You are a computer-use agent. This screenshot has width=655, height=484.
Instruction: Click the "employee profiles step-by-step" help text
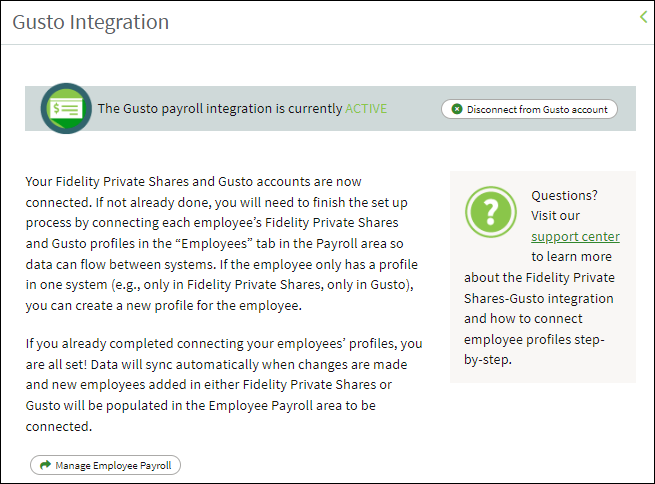[534, 350]
